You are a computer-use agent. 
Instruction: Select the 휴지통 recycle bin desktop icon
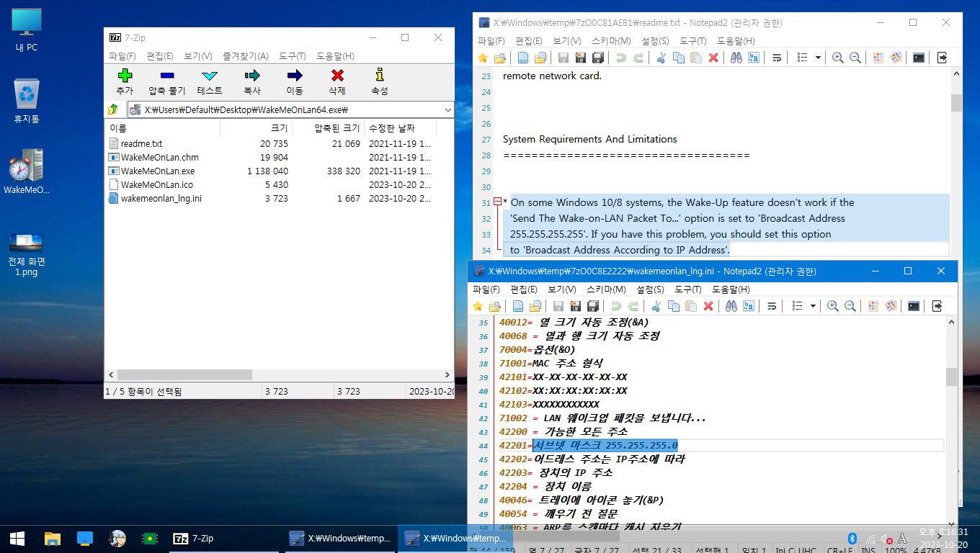27,102
